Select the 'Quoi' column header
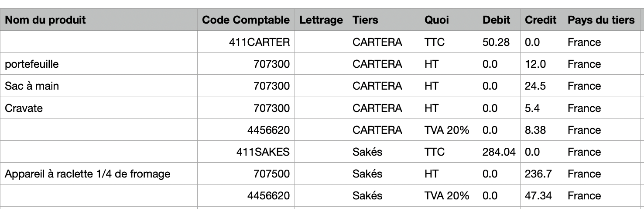This screenshot has height=209, width=644. coord(449,20)
